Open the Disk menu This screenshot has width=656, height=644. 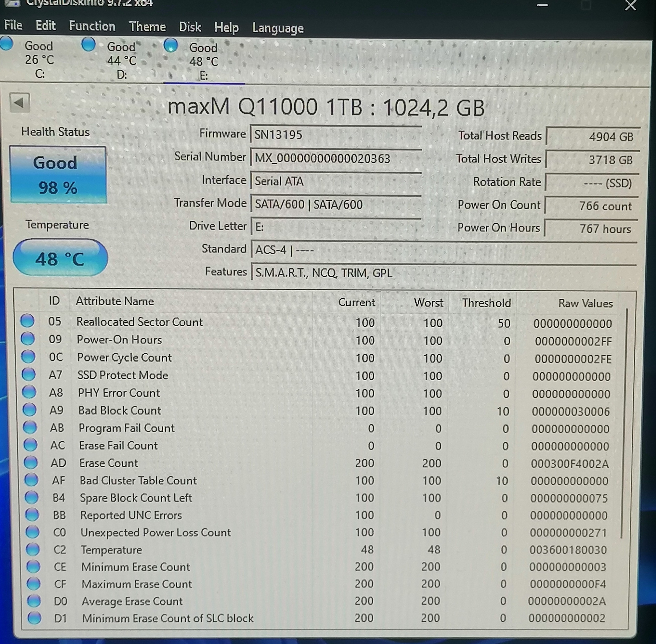[x=190, y=27]
